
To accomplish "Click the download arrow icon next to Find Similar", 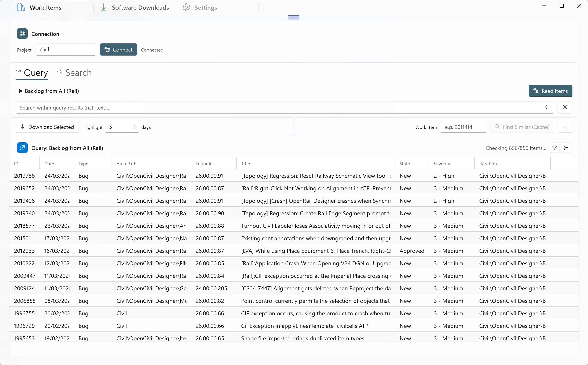I will coord(565,127).
